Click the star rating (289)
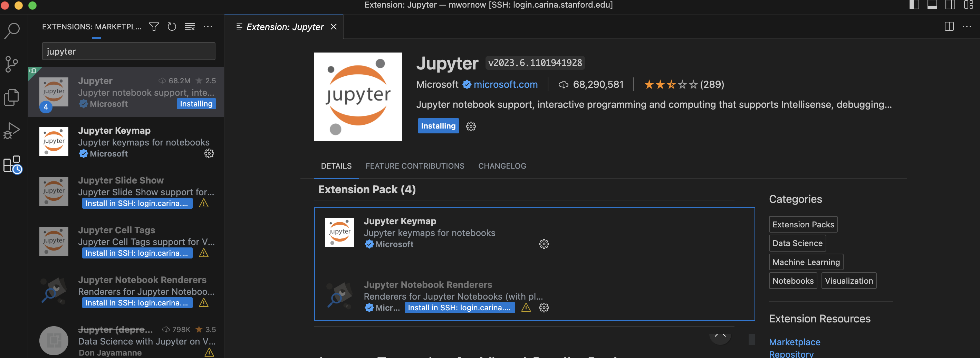The image size is (980, 358). [684, 85]
